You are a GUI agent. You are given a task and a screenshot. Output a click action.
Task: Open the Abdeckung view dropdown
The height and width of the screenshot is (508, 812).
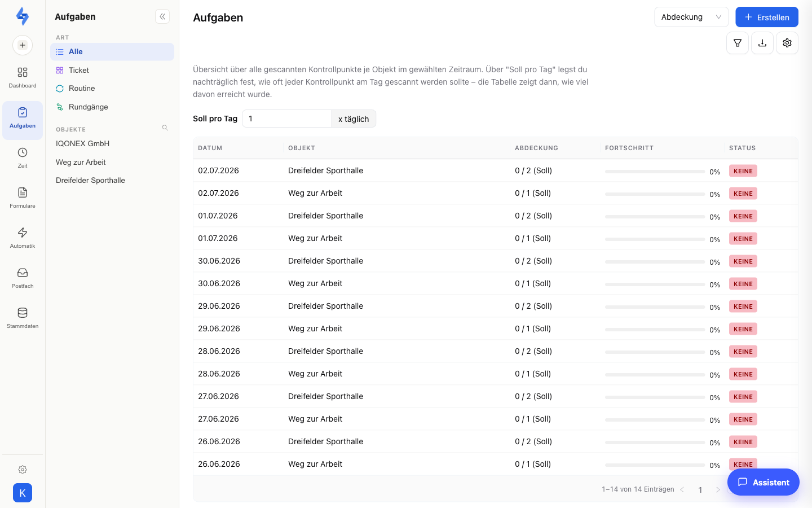point(691,17)
